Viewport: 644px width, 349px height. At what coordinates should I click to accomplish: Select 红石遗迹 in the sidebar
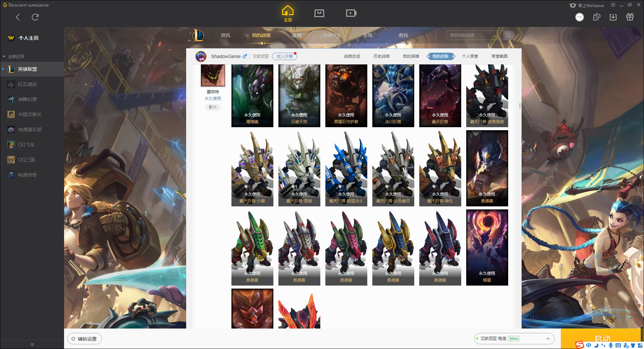pos(32,84)
